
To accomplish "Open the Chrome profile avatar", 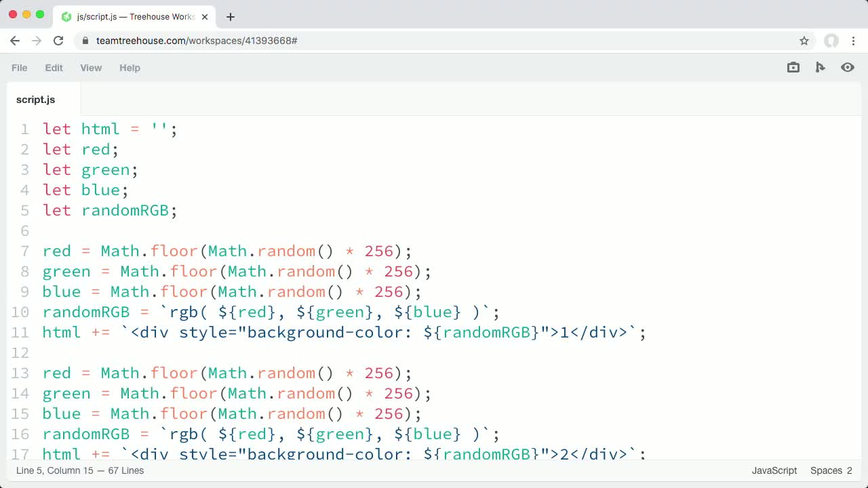I will pyautogui.click(x=831, y=41).
